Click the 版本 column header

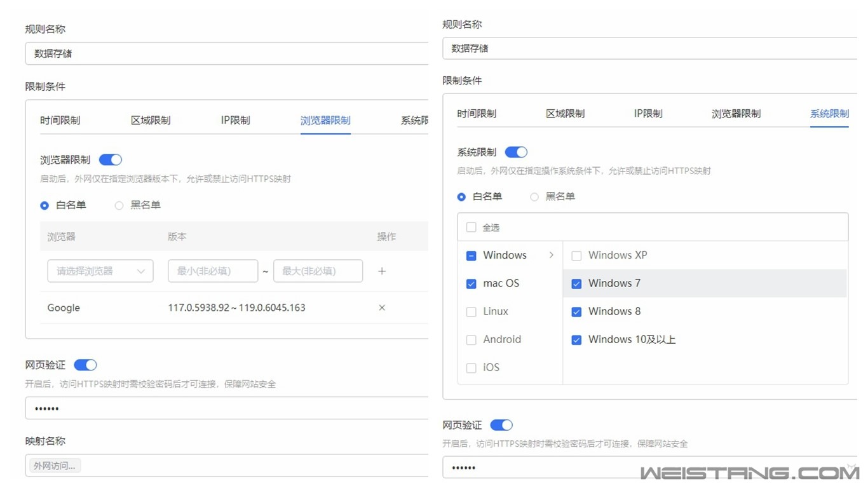click(177, 236)
